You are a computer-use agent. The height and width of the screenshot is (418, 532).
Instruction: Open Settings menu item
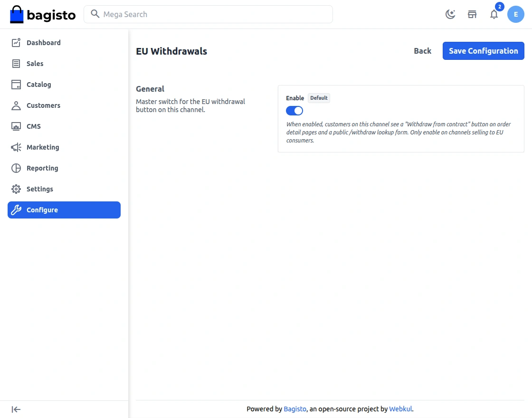[64, 189]
